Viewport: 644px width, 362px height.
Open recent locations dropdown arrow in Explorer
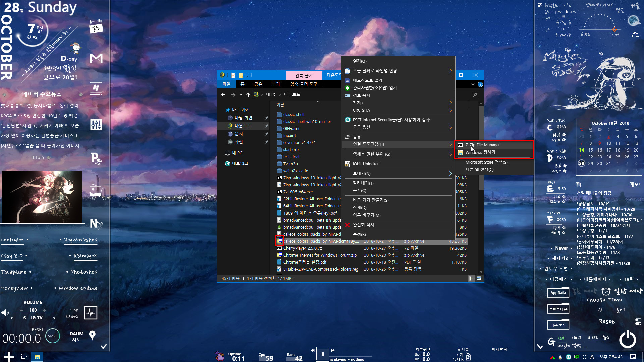[x=241, y=95]
